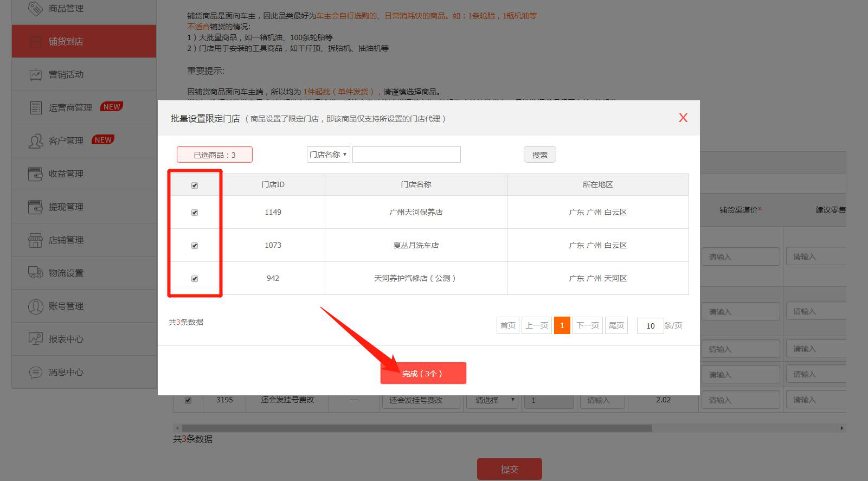Image resolution: width=868 pixels, height=481 pixels.
Task: Go to 提现管理 in the sidebar
Action: pyautogui.click(x=66, y=207)
